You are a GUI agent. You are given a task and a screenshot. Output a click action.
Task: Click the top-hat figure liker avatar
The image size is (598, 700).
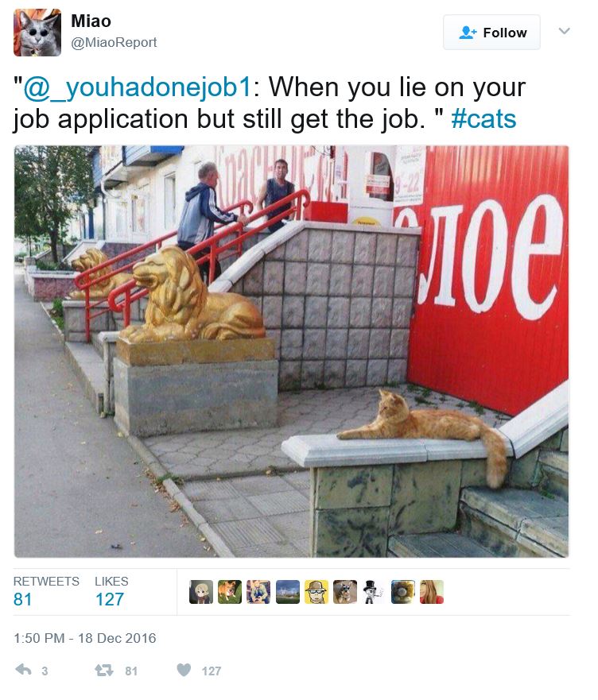[374, 592]
